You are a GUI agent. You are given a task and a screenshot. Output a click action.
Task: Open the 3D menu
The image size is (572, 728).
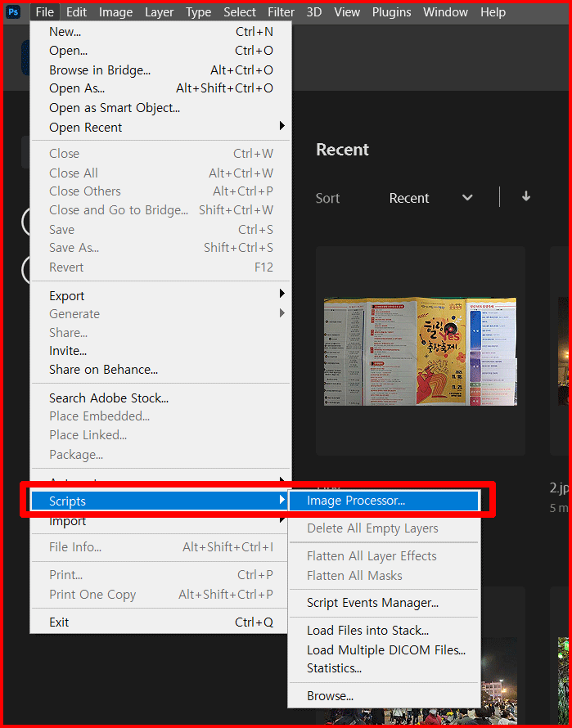314,12
